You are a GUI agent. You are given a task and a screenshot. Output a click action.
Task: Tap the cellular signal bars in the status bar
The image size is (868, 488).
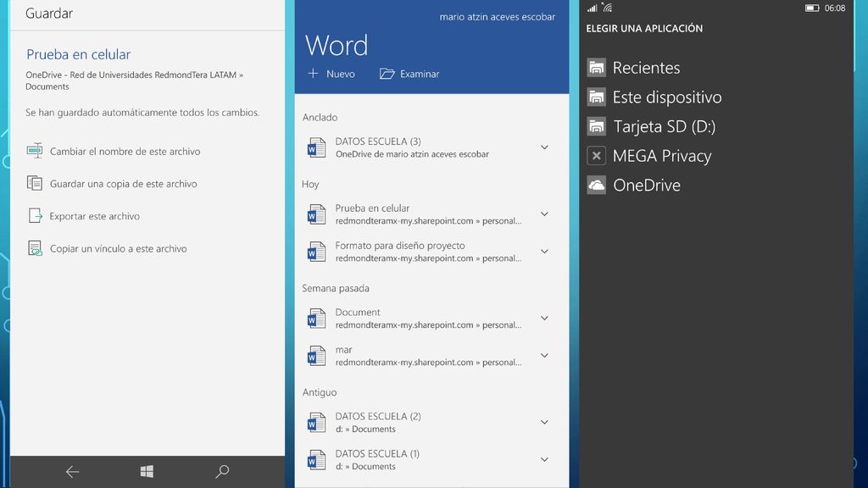coord(593,8)
